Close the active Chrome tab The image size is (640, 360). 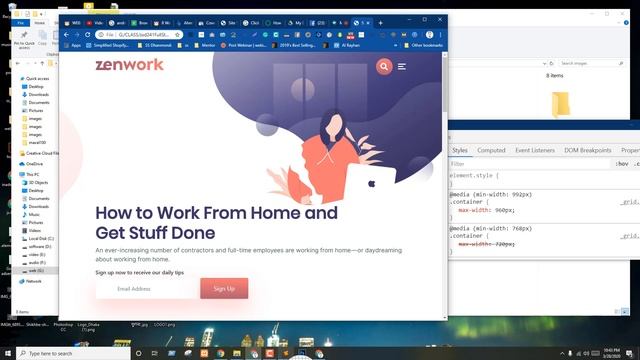tap(368, 23)
